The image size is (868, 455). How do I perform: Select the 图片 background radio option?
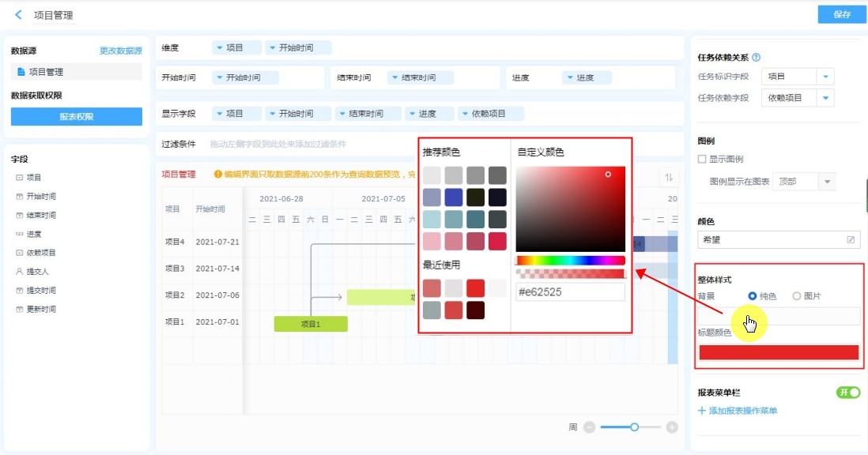[x=797, y=296]
